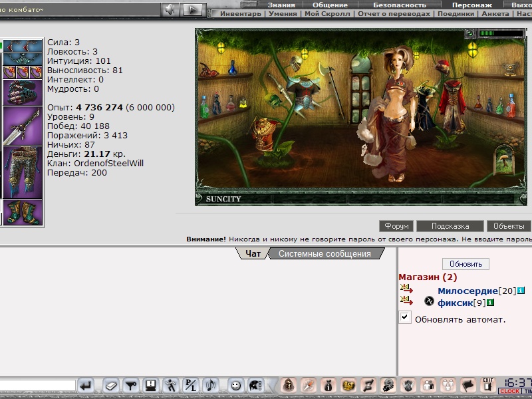Open the Безопасность menu
The width and height of the screenshot is (532, 399).
click(400, 5)
